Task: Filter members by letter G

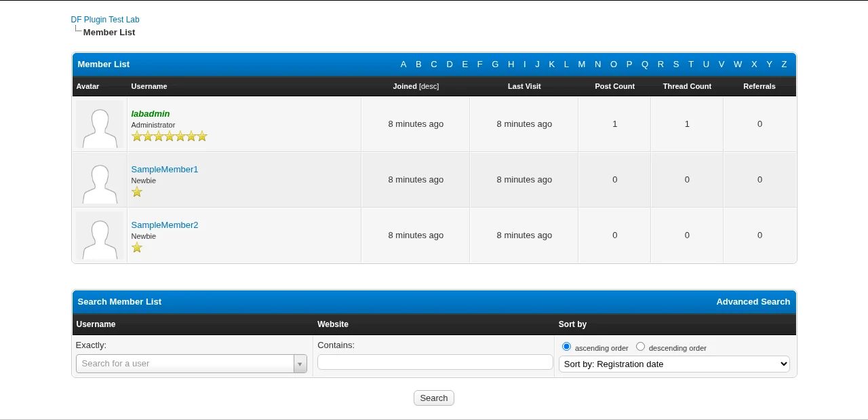Action: 495,64
